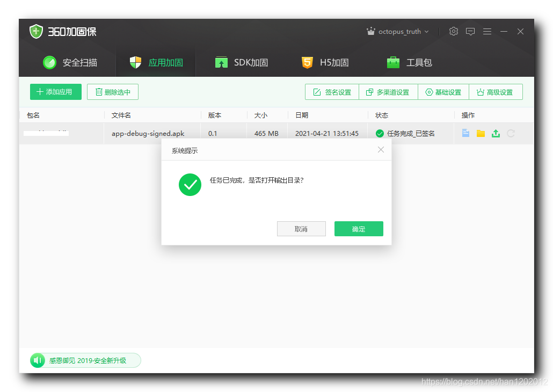Click the green upload/export icon
The width and height of the screenshot is (553, 392).
(496, 133)
